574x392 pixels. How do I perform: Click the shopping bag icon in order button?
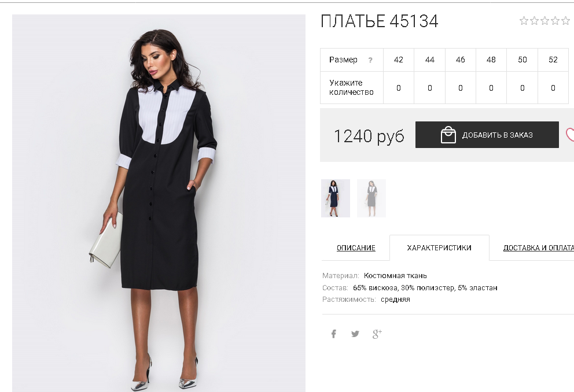pos(448,135)
